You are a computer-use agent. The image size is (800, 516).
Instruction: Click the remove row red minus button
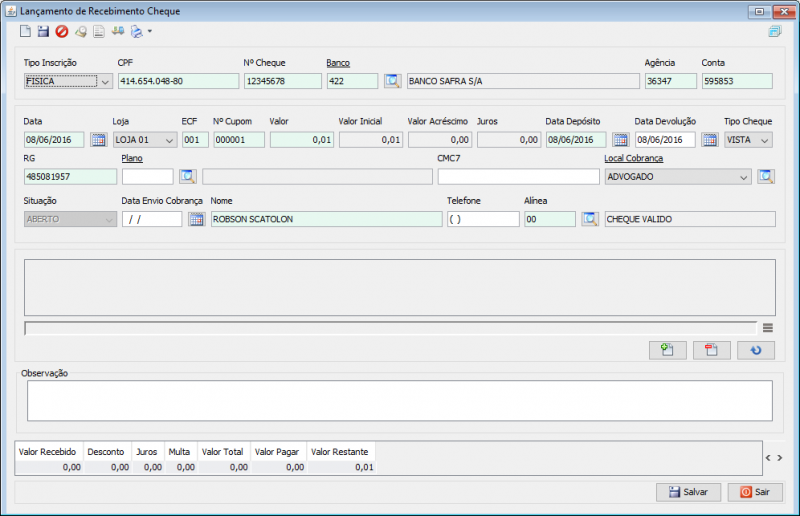tap(712, 350)
